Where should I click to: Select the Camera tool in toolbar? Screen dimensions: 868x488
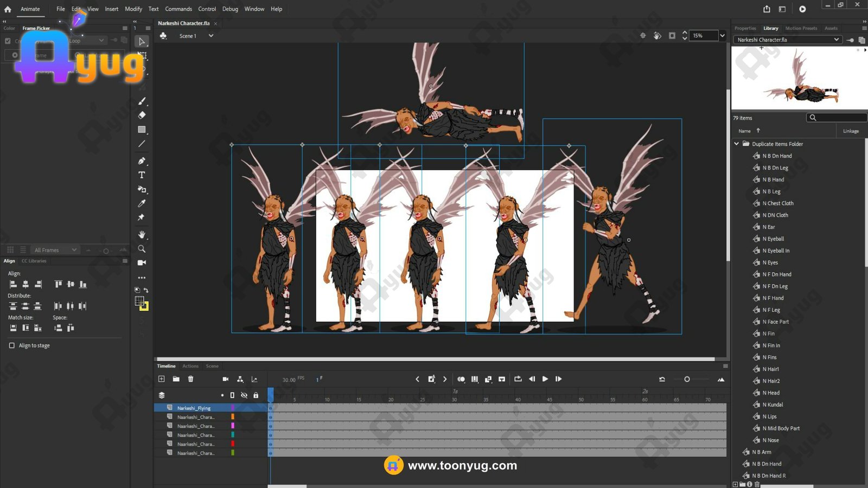pos(142,262)
